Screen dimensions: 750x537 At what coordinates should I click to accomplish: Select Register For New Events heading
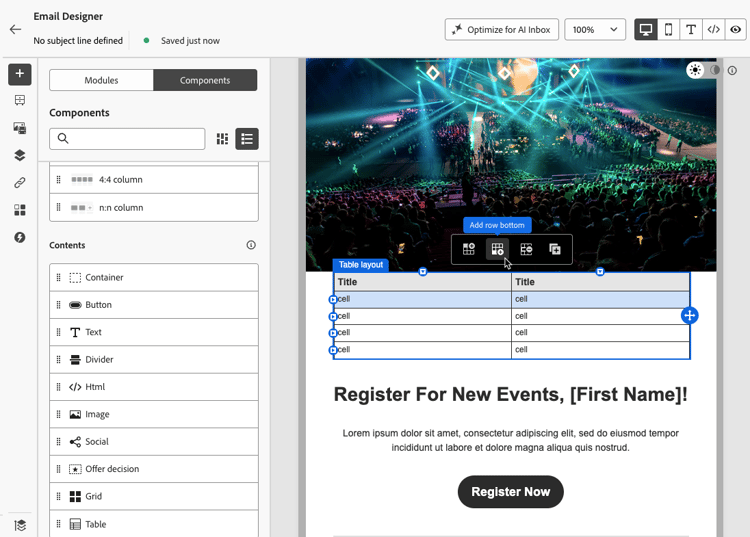pyautogui.click(x=510, y=395)
